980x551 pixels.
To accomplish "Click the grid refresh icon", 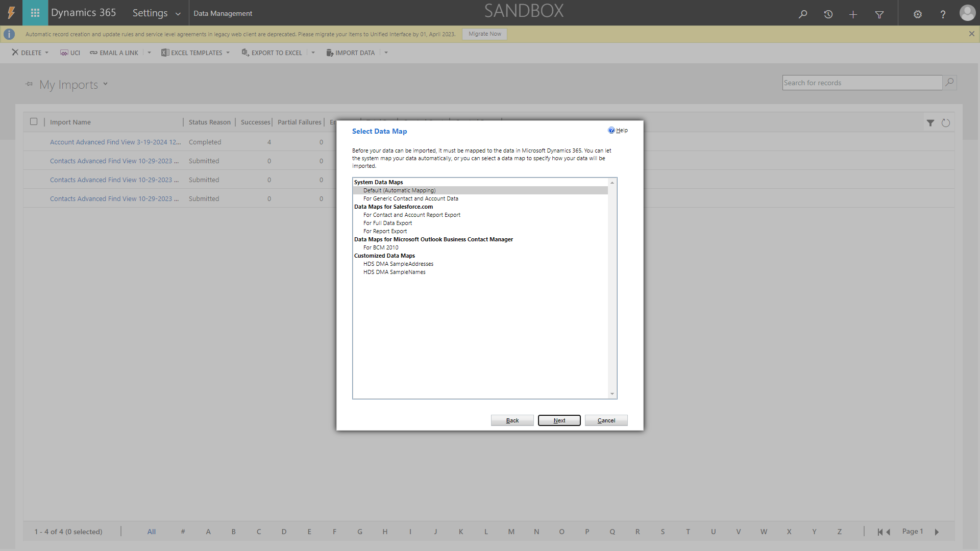I will tap(946, 123).
